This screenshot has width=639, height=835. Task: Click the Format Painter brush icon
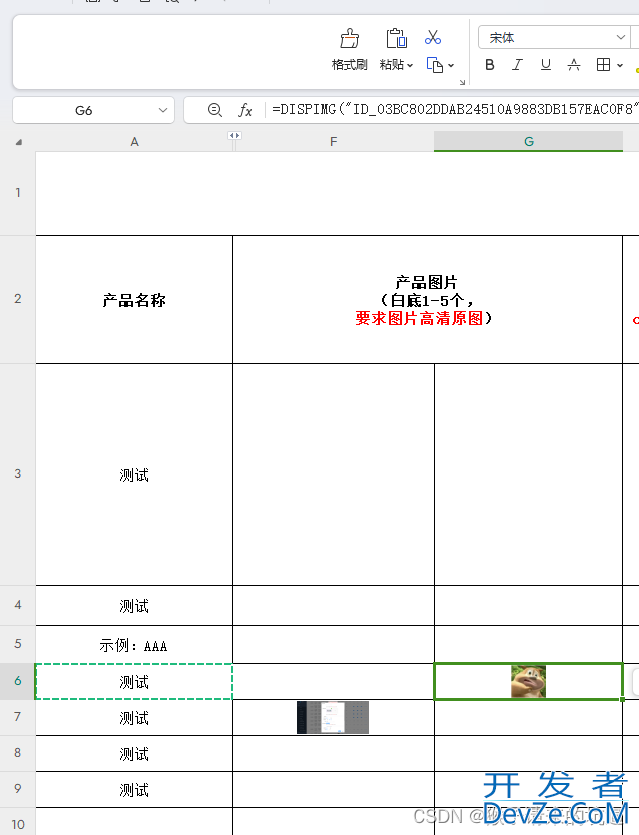350,39
